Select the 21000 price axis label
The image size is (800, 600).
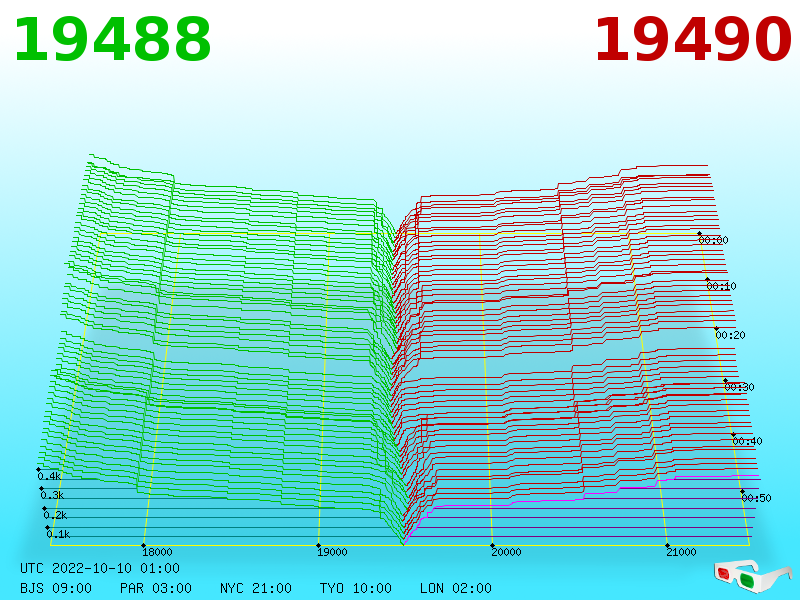681,552
